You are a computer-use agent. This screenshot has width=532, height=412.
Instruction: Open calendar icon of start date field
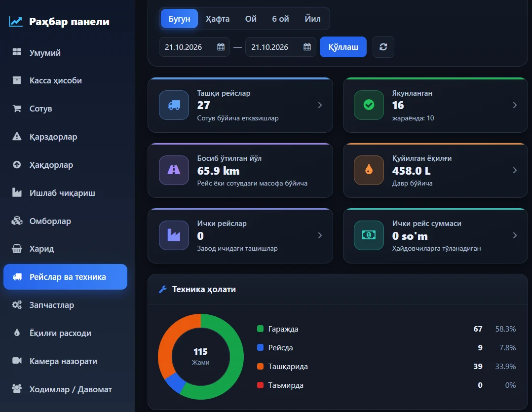[221, 47]
